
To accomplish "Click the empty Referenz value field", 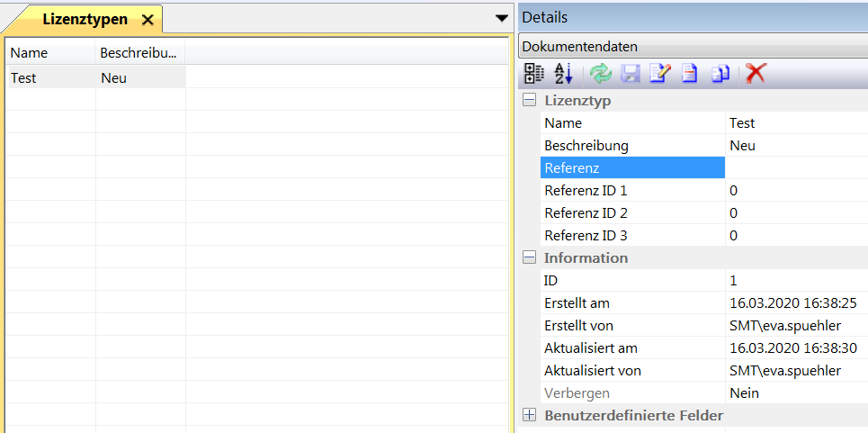I will 795,168.
